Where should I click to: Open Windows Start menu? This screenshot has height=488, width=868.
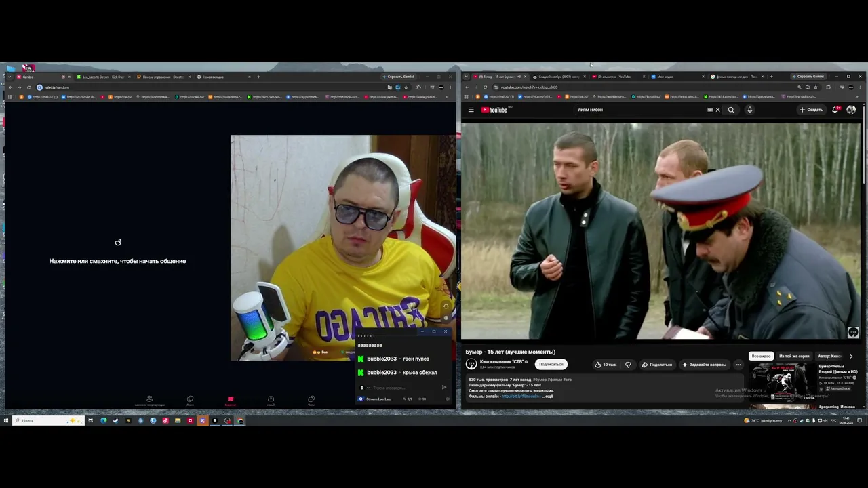tap(6, 420)
